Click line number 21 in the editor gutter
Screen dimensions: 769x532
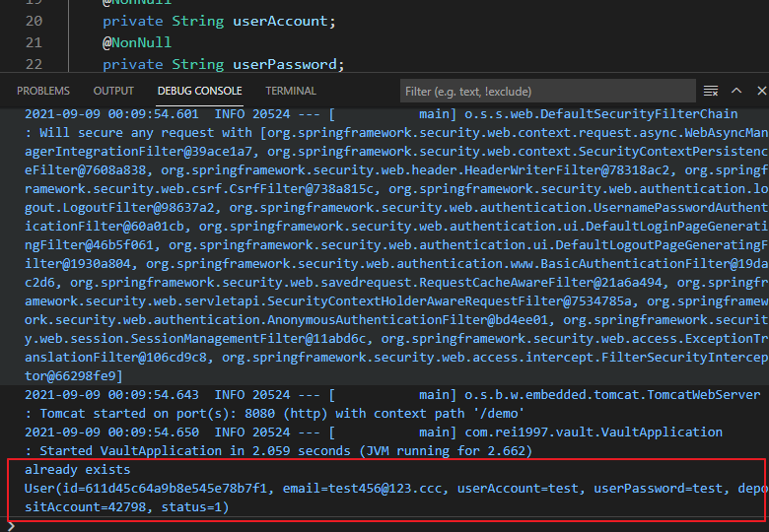click(x=34, y=42)
